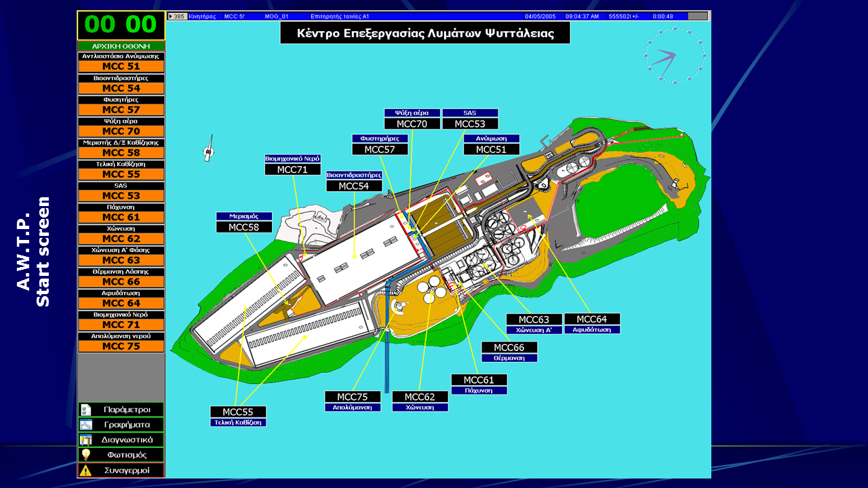Viewport: 868px width, 488px height.
Task: Open MCC 75 Απολύμανση νερού sidebar entry
Action: coord(121,346)
